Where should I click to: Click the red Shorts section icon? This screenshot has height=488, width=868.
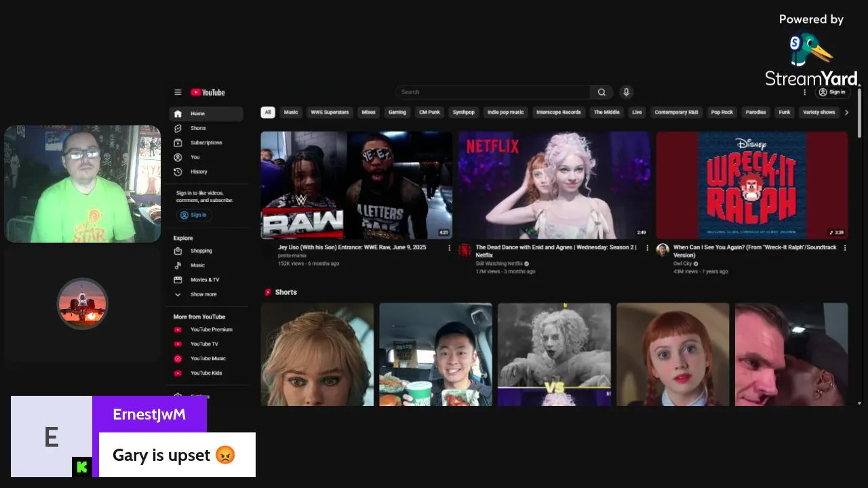(x=268, y=292)
